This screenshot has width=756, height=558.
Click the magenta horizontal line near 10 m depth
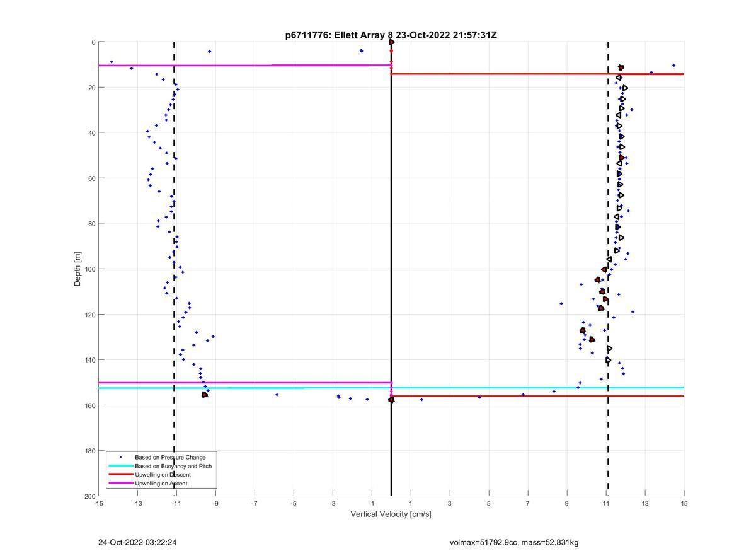(x=244, y=65)
